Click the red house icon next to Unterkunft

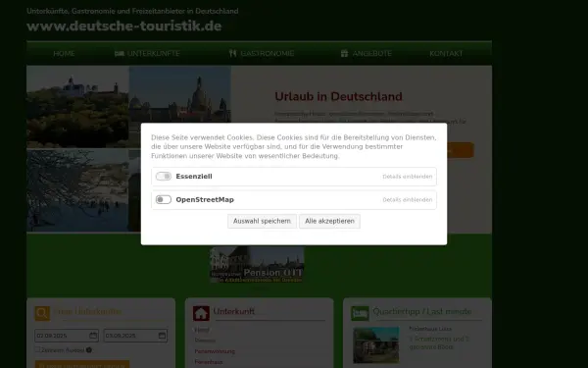coord(201,313)
